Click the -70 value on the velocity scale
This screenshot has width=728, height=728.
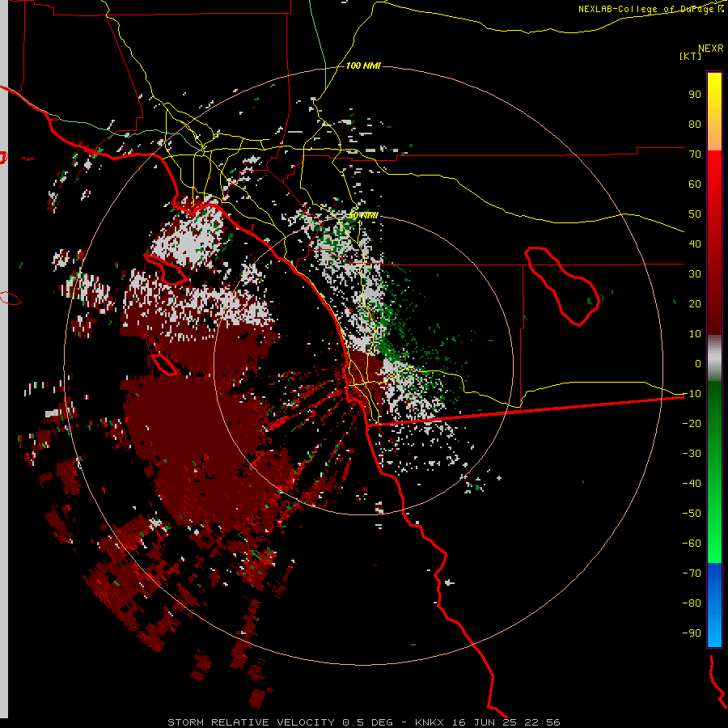(x=692, y=574)
